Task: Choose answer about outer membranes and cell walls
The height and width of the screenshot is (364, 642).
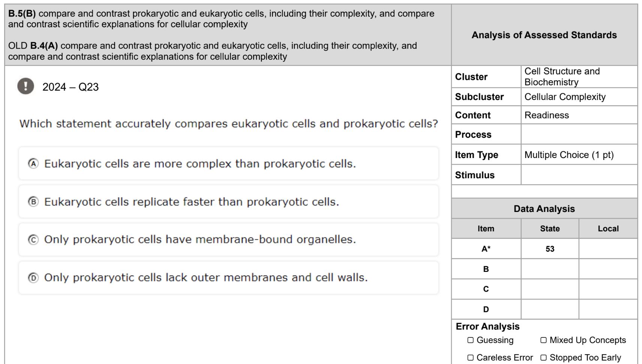Action: [x=228, y=278]
